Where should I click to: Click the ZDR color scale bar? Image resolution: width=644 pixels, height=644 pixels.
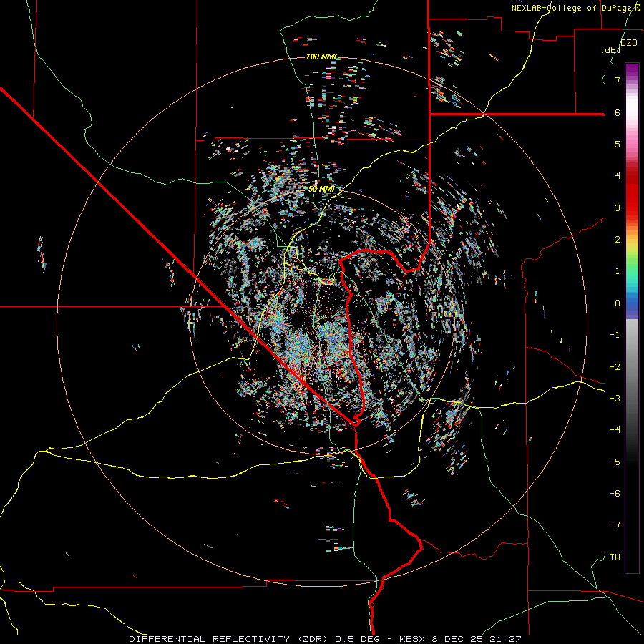pos(632,318)
